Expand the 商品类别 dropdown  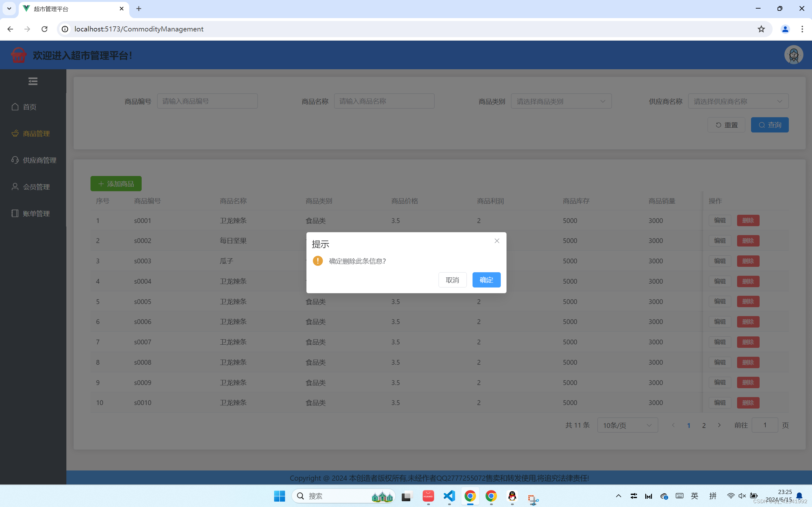pos(561,101)
